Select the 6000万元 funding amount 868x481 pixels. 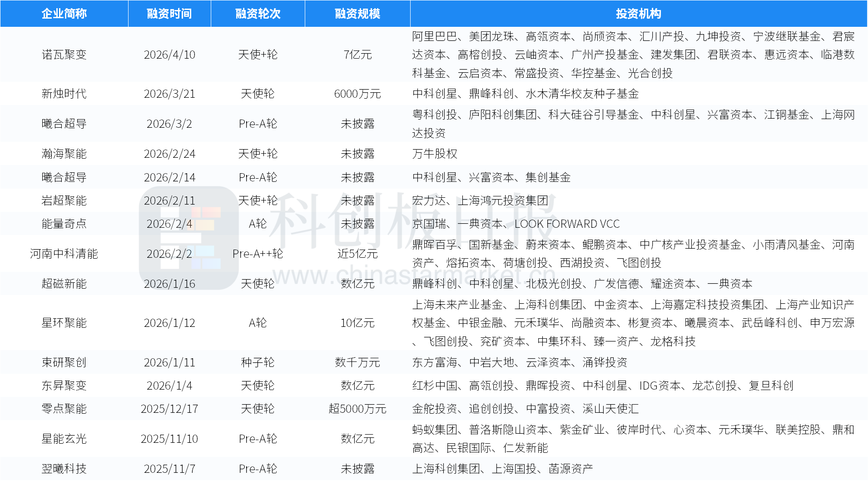click(x=357, y=94)
